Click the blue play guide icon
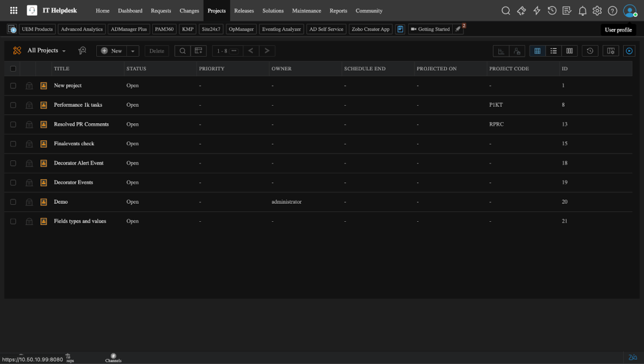The height and width of the screenshot is (364, 644). 629,51
